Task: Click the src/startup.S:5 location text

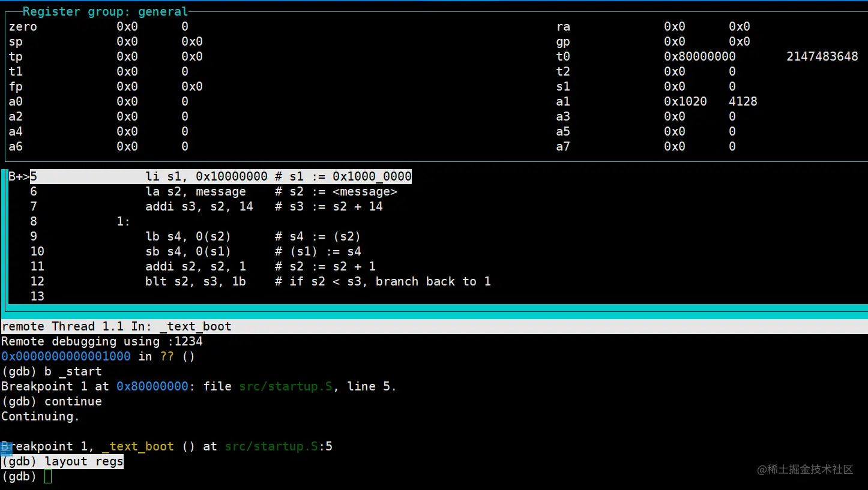Action: click(279, 446)
